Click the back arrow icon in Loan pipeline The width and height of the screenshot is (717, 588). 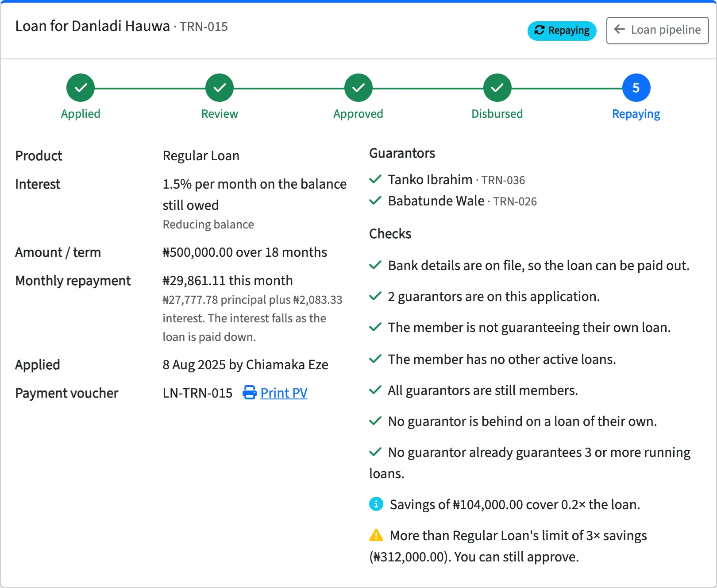click(620, 30)
